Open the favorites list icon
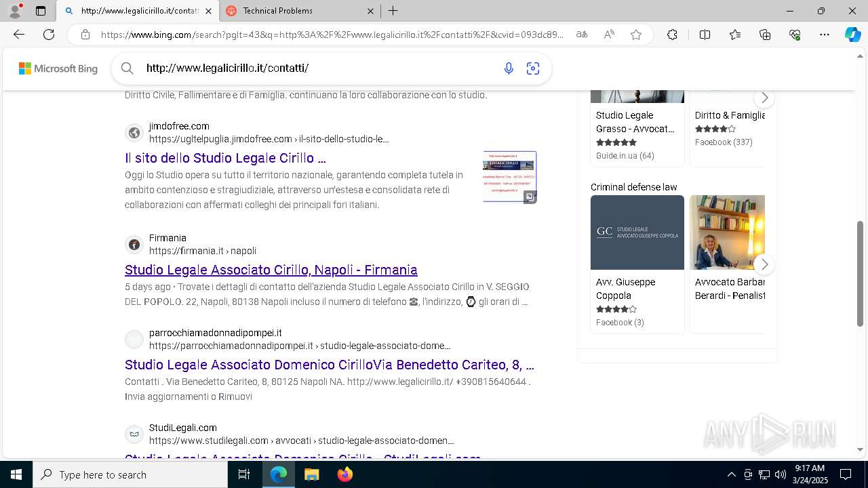The image size is (868, 488). coord(735,35)
